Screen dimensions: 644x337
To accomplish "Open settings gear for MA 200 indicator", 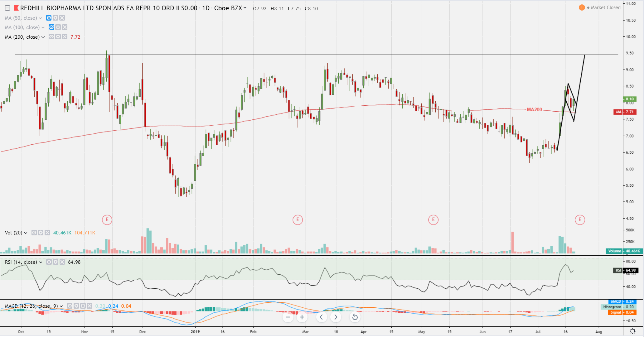I will (x=58, y=37).
